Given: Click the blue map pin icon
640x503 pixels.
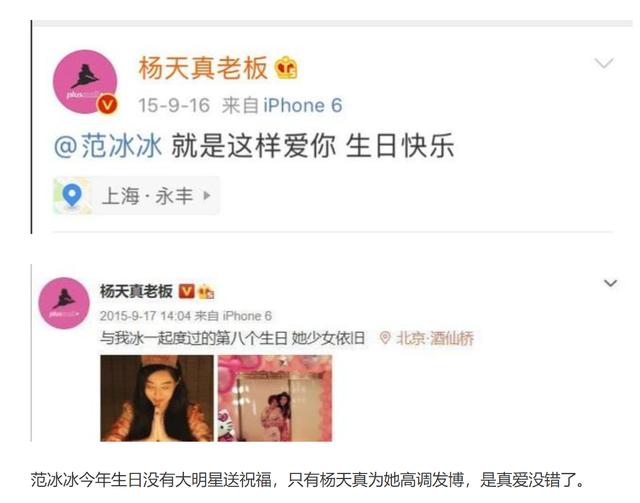Looking at the screenshot, I should click(x=72, y=196).
